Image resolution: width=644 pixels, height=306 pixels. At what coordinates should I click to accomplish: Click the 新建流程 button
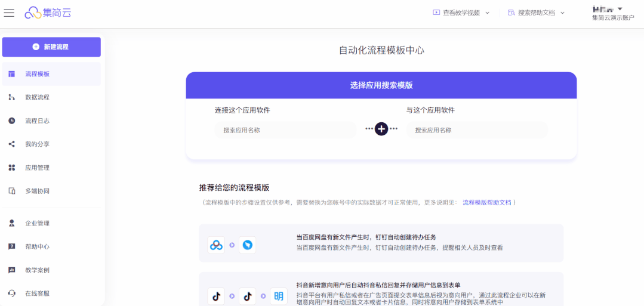(51, 47)
